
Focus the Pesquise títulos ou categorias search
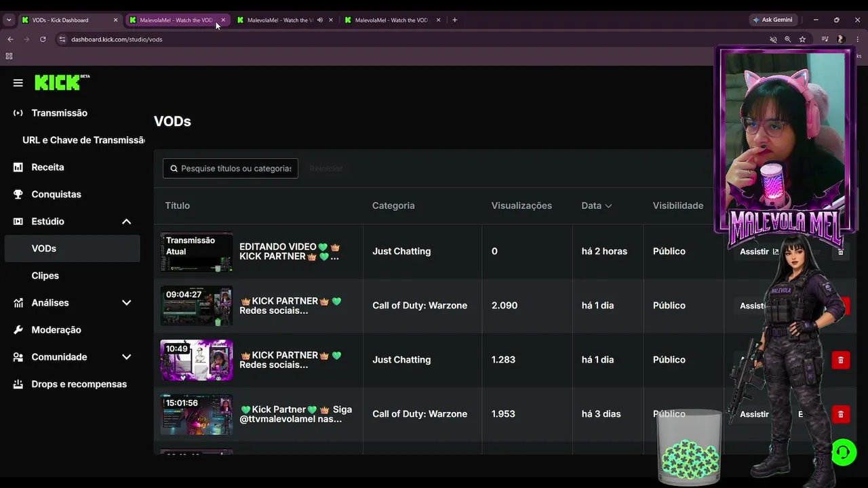pos(231,168)
